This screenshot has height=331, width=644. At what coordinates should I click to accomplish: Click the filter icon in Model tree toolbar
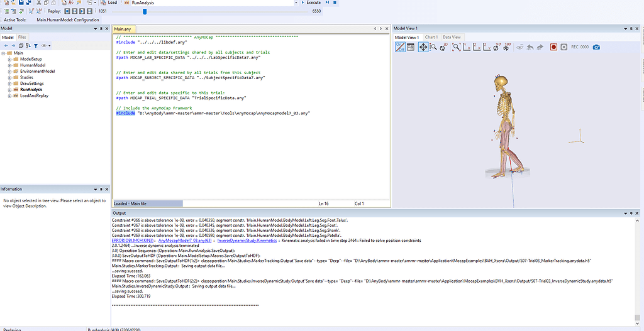click(x=36, y=46)
